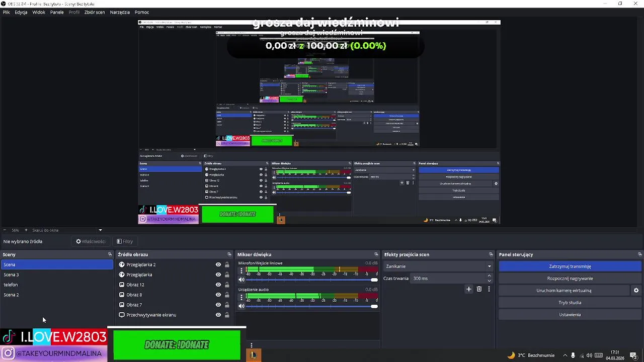Delete the selected scene transition
The width and height of the screenshot is (644, 362).
tap(479, 289)
